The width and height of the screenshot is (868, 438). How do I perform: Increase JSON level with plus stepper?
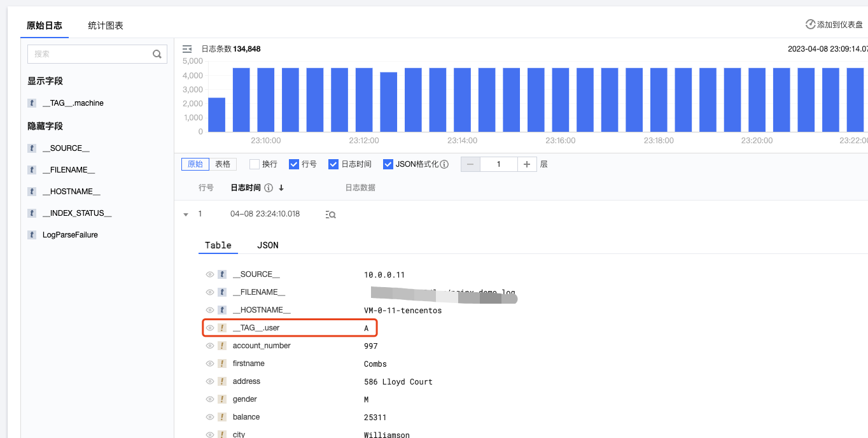(x=526, y=164)
